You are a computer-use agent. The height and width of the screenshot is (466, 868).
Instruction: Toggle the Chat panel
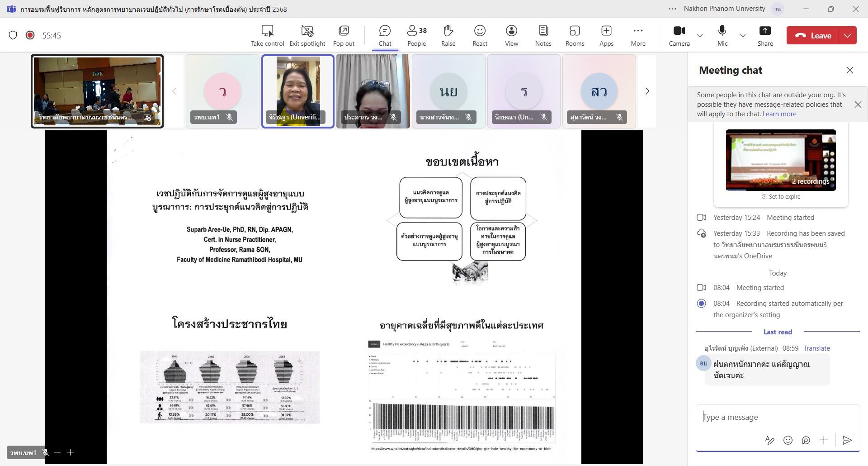pyautogui.click(x=385, y=35)
